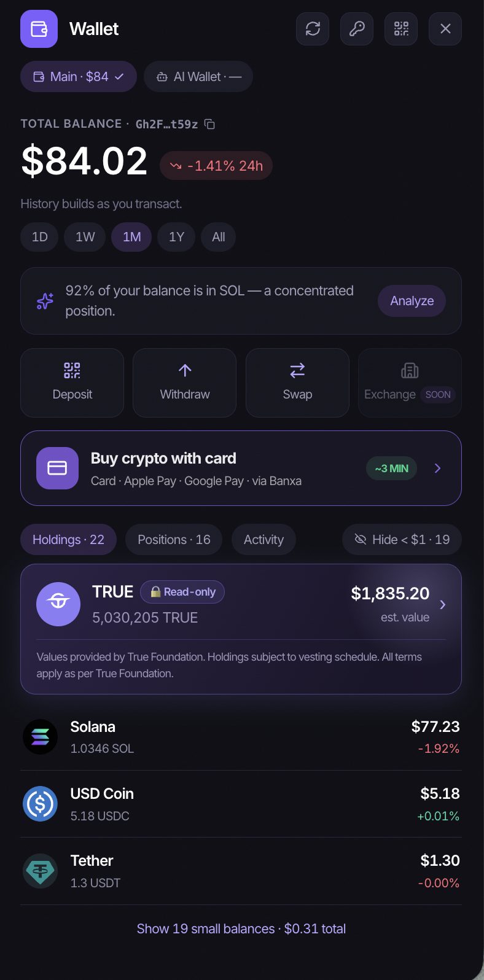The height and width of the screenshot is (980, 484).
Task: Open the Swap arrows button
Action: click(x=297, y=383)
